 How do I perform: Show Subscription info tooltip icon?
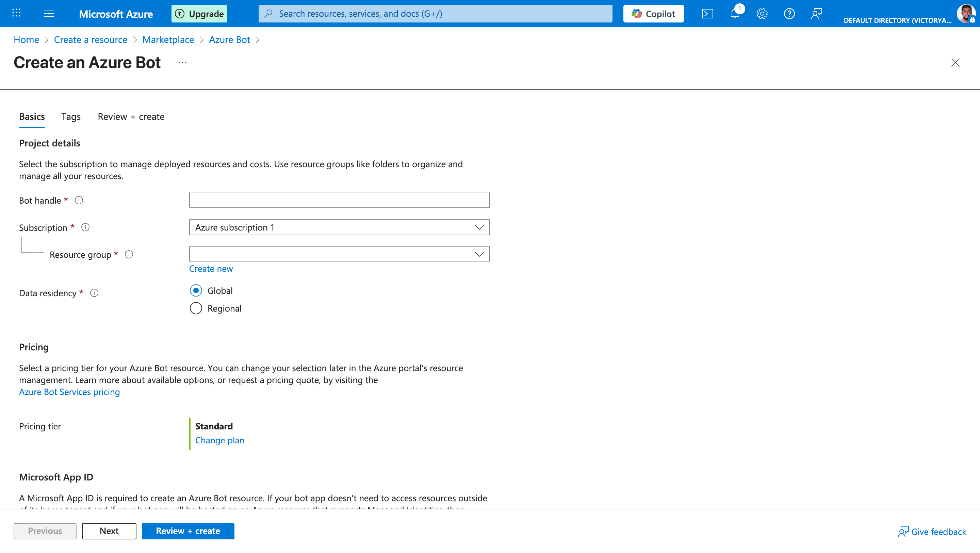(86, 227)
